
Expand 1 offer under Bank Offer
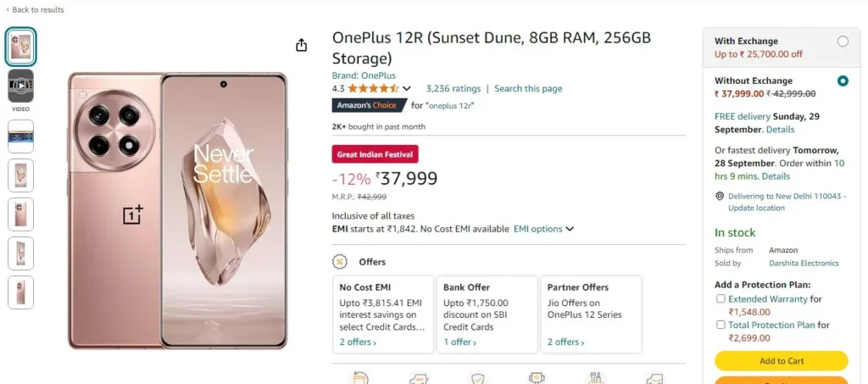point(459,342)
